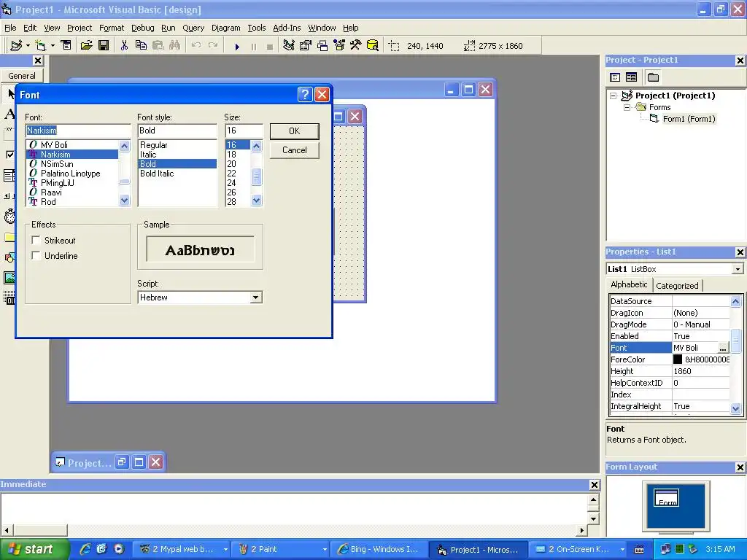Open the File menu
The height and width of the screenshot is (560, 747).
(10, 28)
